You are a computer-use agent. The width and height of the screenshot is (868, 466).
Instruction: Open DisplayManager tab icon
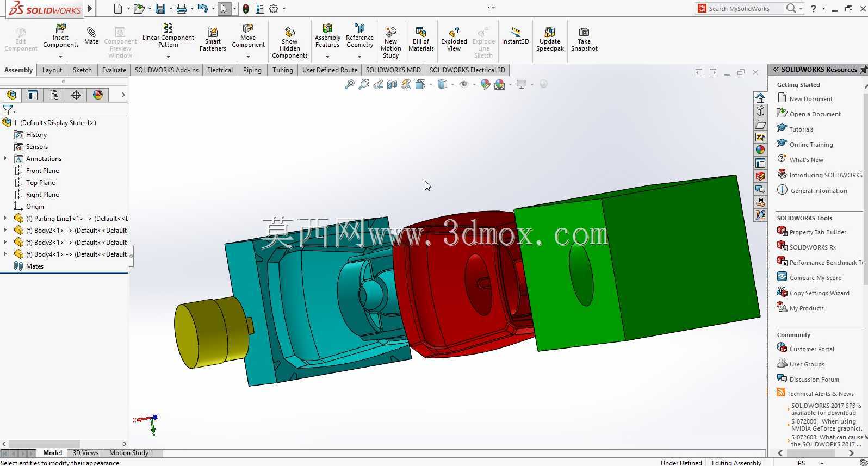[98, 95]
